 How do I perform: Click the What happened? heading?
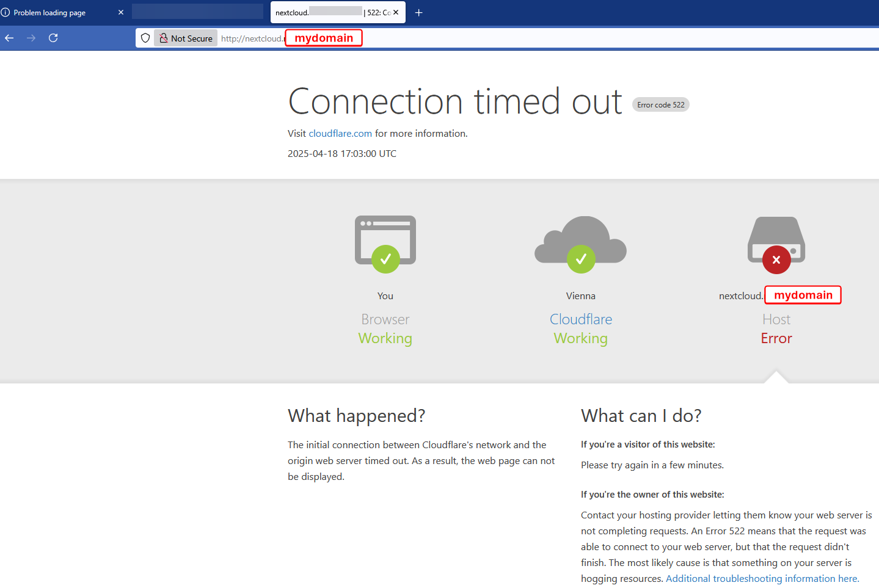click(x=357, y=416)
